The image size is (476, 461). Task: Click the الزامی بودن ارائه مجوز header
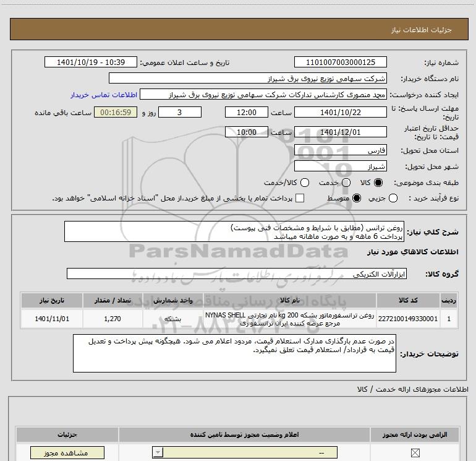click(415, 434)
